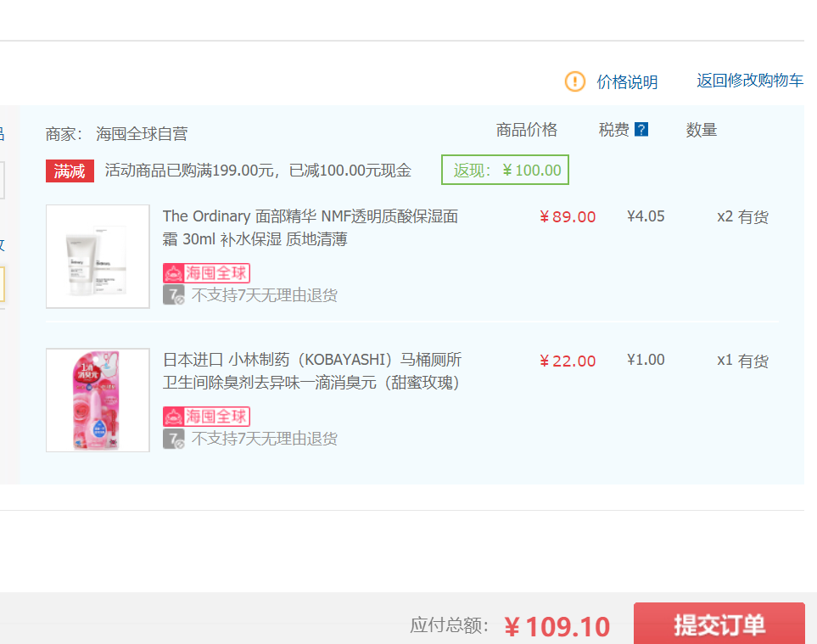Click the green 返现 ¥100.00 cashback box
The height and width of the screenshot is (644, 817).
[x=505, y=170]
